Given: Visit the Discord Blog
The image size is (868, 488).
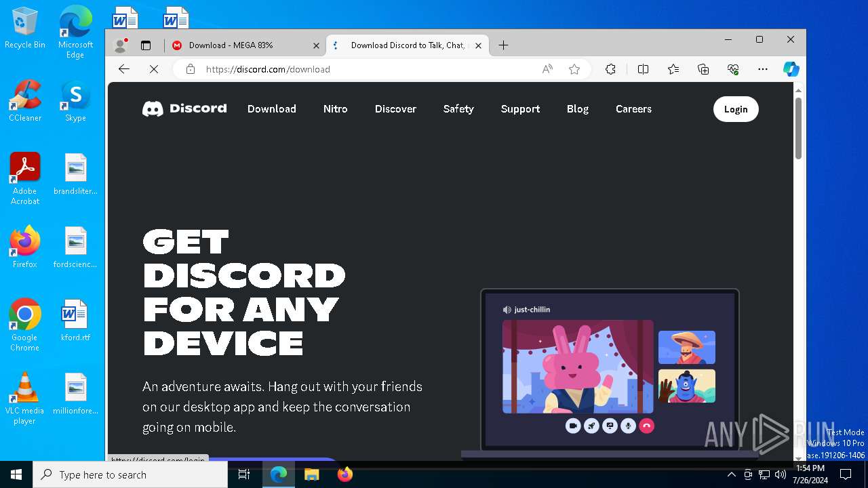Looking at the screenshot, I should [x=578, y=108].
